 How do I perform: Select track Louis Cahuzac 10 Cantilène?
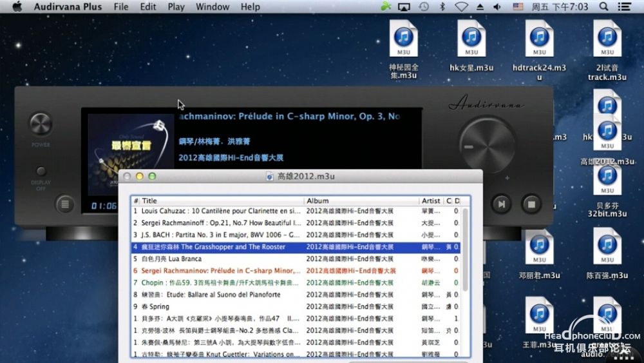pos(296,211)
